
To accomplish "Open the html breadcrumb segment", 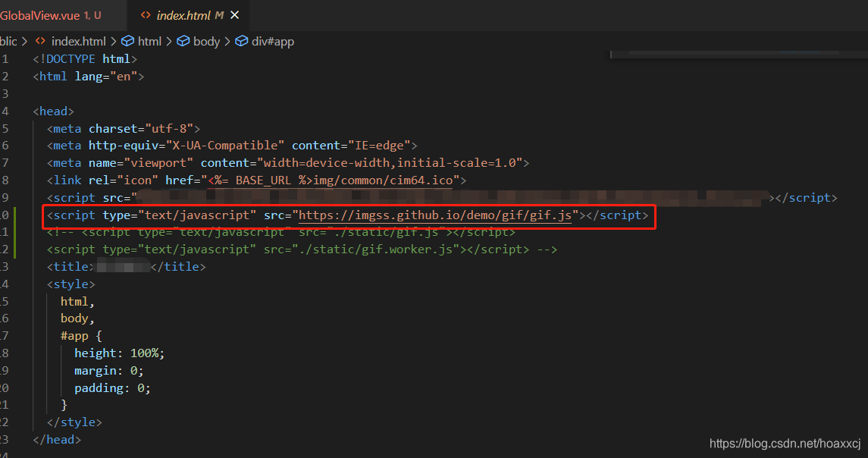I will (x=149, y=42).
